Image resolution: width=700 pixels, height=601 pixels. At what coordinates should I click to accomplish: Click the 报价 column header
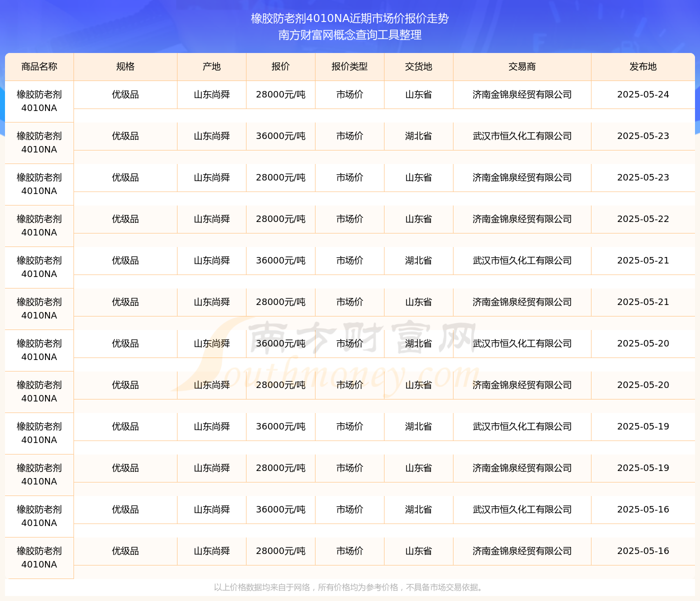point(281,66)
